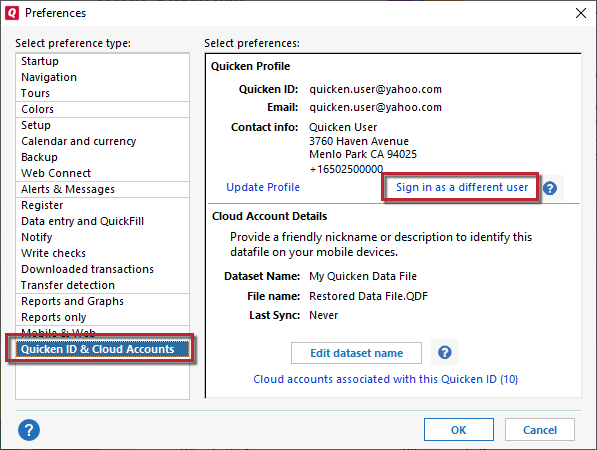Click the Update Profile link
Screen dimensions: 597x450
263,187
